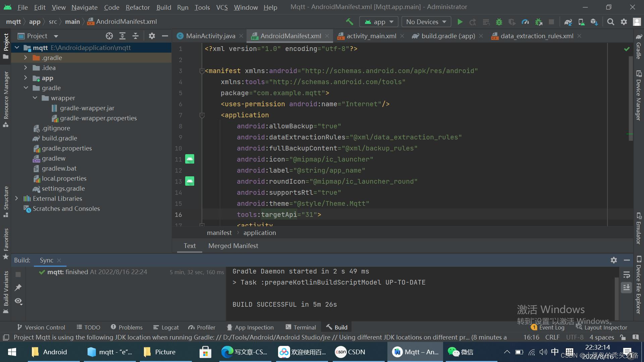Toggle soft-wrap in build output
This screenshot has width=644, height=362.
(x=626, y=275)
